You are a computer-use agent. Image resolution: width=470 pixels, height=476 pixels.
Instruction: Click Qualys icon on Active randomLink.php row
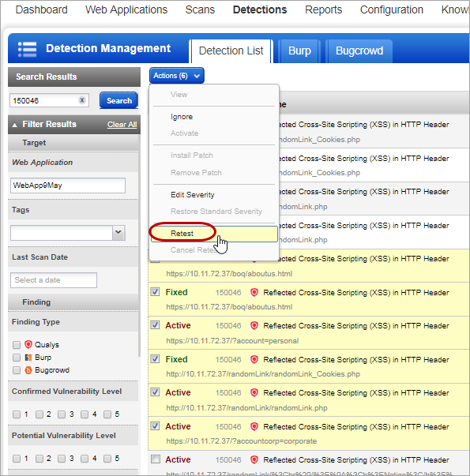tap(254, 393)
